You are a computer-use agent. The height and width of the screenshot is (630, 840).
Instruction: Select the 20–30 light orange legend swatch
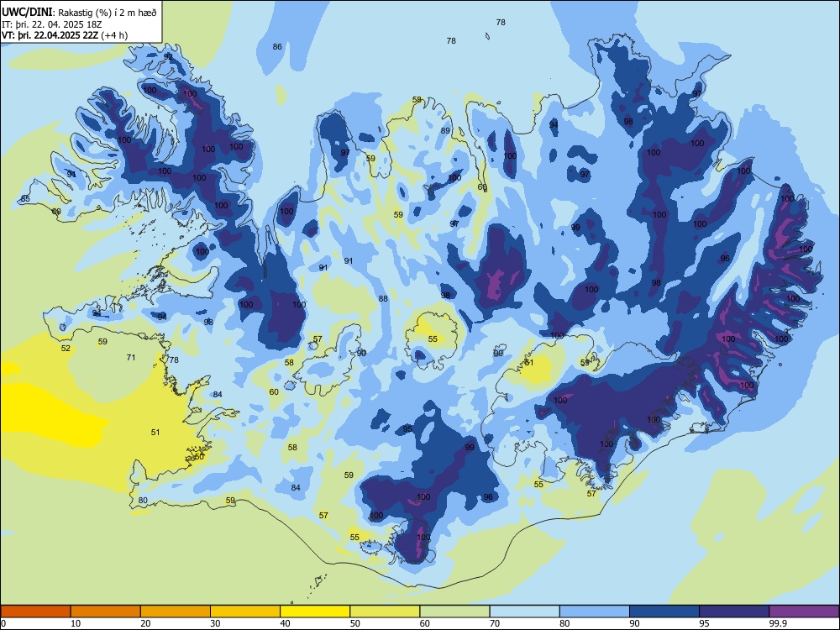tap(176, 612)
